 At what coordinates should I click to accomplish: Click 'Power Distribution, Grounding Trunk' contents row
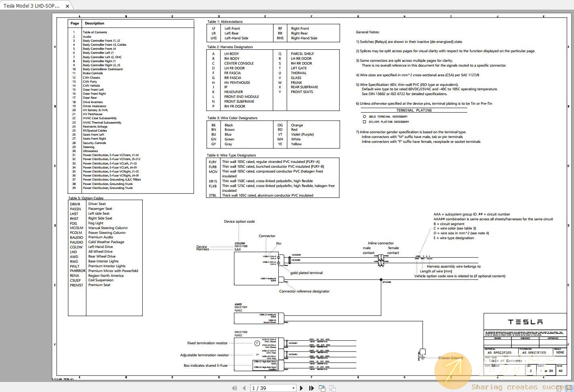point(108,188)
